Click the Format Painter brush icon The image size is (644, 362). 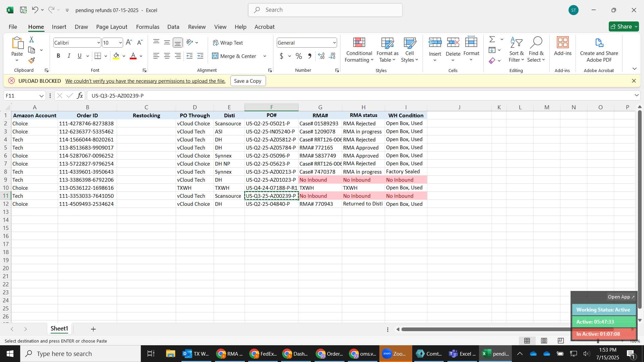[x=32, y=60]
